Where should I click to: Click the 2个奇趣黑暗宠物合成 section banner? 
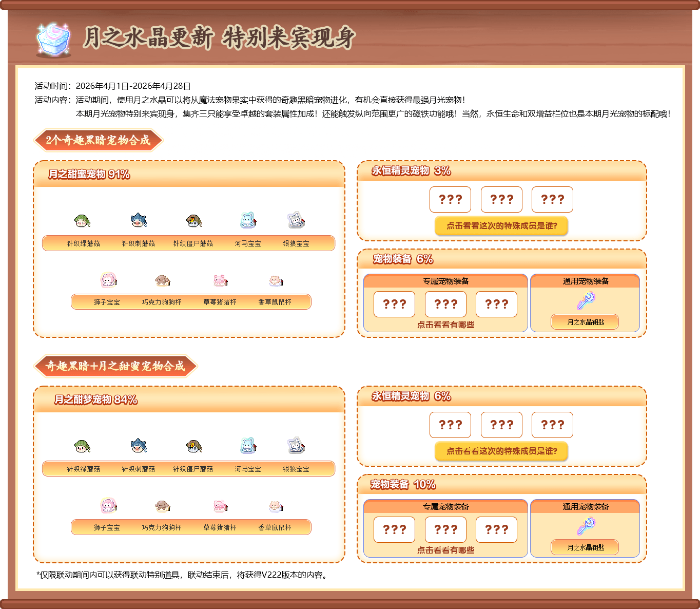pos(98,140)
